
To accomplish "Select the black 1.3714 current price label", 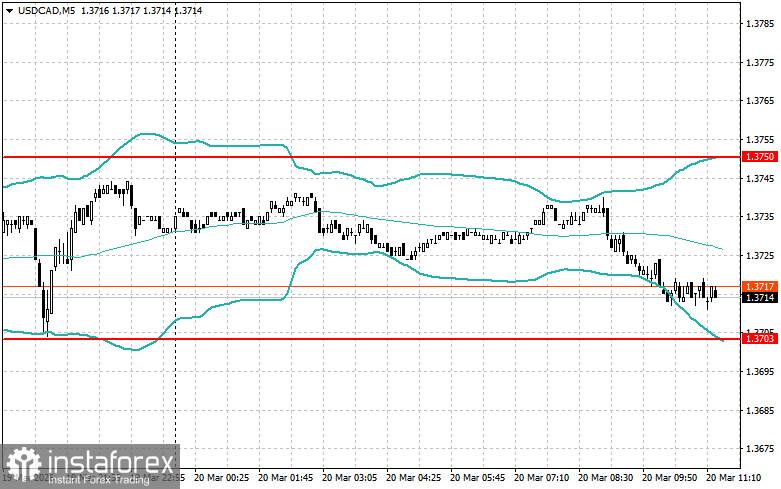I will coord(760,298).
